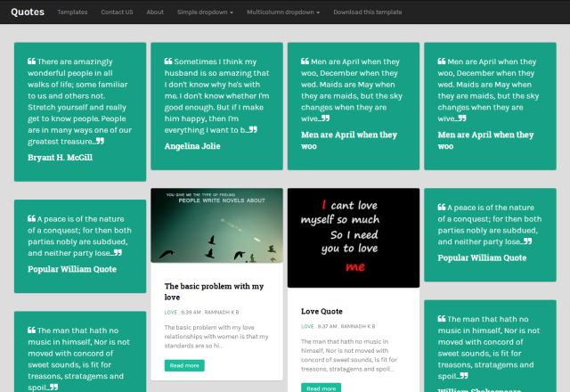This screenshot has width=570, height=392.
Task: Click 'There are amazingly wonderful people' quote text
Action: pyautogui.click(x=79, y=102)
